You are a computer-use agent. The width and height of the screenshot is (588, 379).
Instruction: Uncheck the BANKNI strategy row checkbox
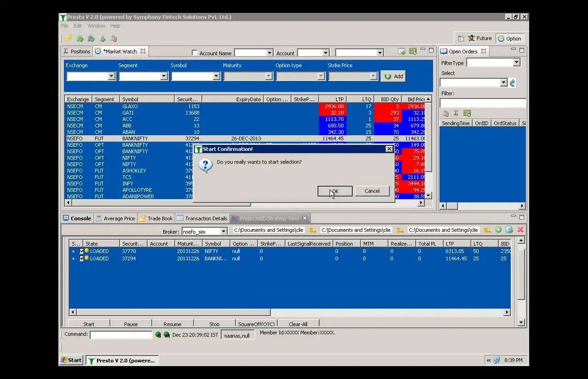[82, 258]
